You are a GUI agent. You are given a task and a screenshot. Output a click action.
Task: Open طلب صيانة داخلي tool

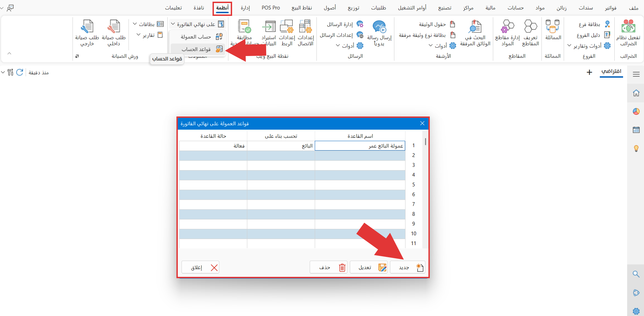click(x=114, y=33)
